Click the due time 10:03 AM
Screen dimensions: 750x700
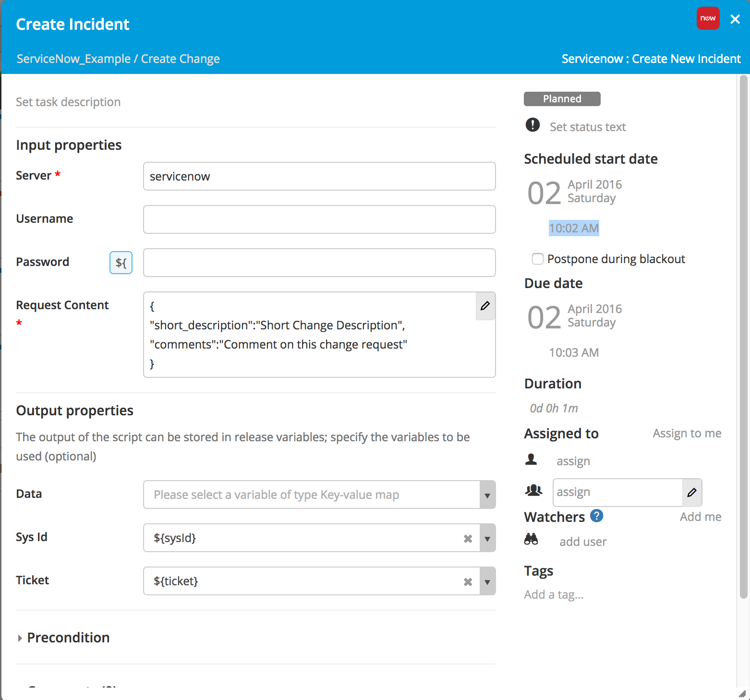pyautogui.click(x=574, y=352)
